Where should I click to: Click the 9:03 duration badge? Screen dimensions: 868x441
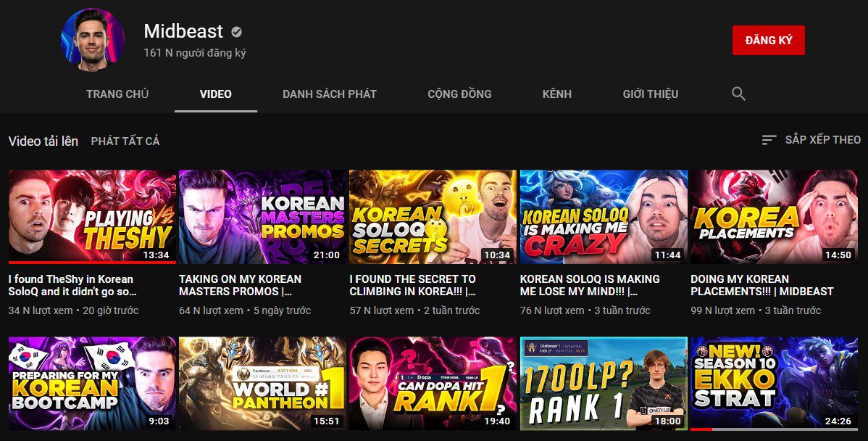(x=159, y=421)
